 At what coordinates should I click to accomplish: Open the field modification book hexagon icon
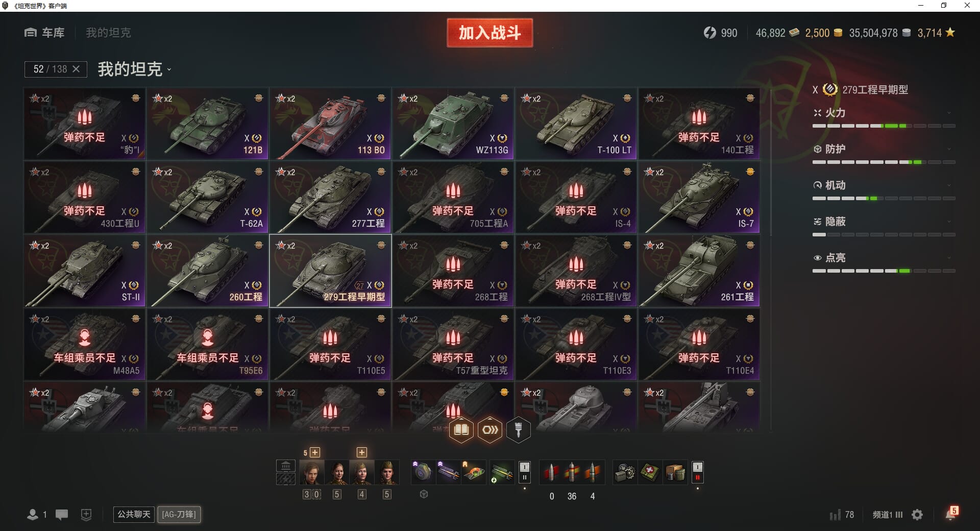pos(461,430)
